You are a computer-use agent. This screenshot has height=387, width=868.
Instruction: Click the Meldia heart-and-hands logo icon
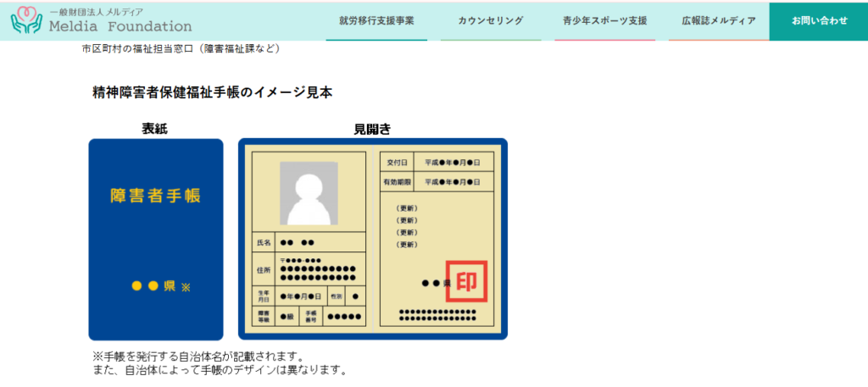pos(25,20)
